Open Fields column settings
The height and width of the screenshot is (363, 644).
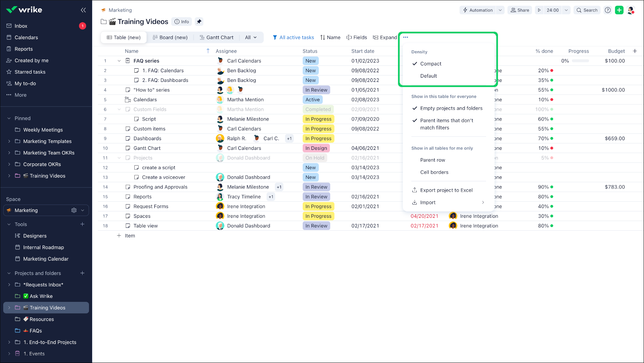[357, 37]
